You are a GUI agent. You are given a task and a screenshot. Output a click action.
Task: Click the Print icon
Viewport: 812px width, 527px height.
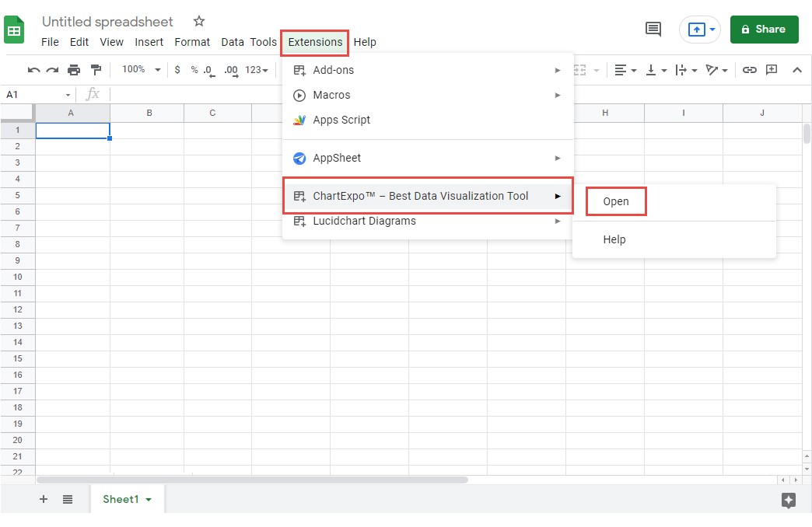74,70
